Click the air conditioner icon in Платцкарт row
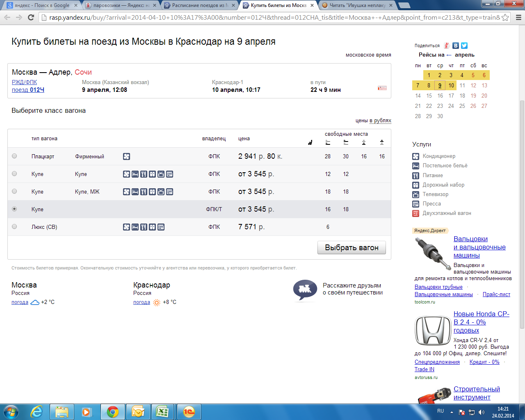 (x=126, y=156)
